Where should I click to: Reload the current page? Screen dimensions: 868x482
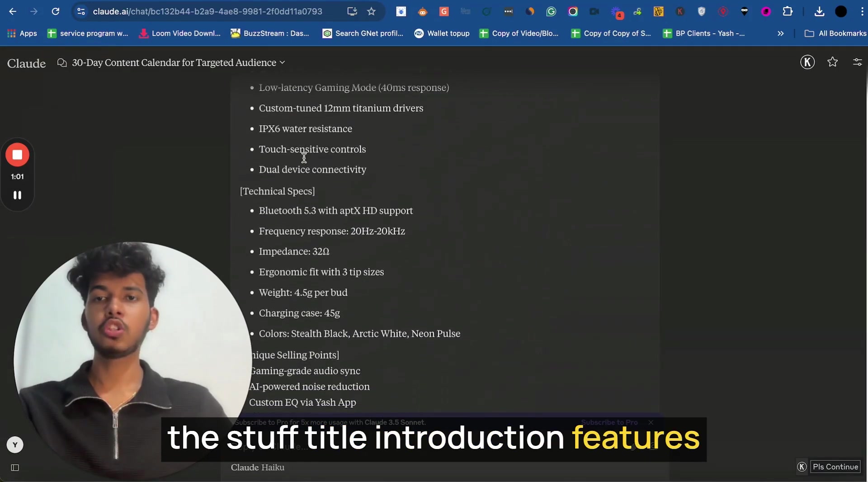55,11
